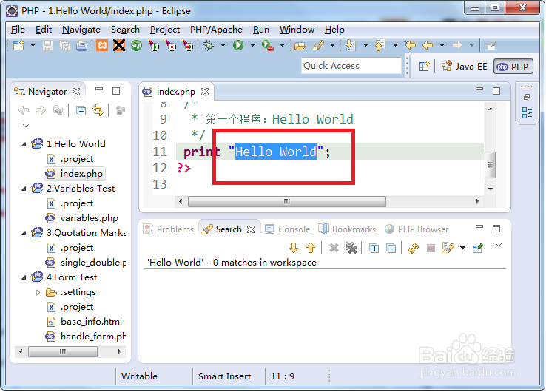Open Previous Search history dropdown arrow
This screenshot has height=392, width=546.
[x=463, y=248]
